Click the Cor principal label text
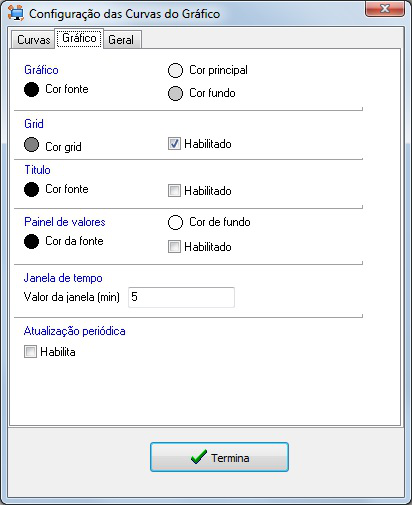Viewport: 412px width, 505px height. tap(218, 70)
